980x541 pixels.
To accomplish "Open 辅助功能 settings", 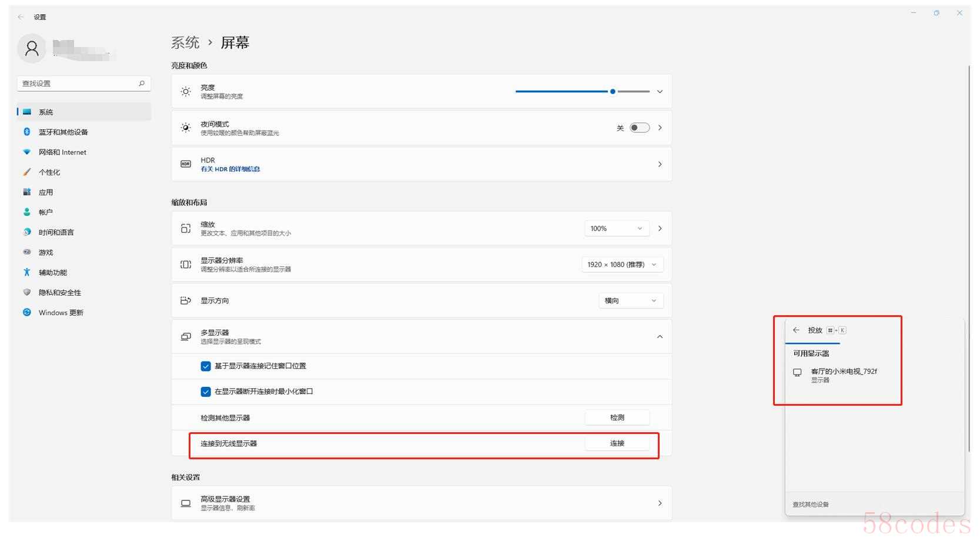I will 84,272.
